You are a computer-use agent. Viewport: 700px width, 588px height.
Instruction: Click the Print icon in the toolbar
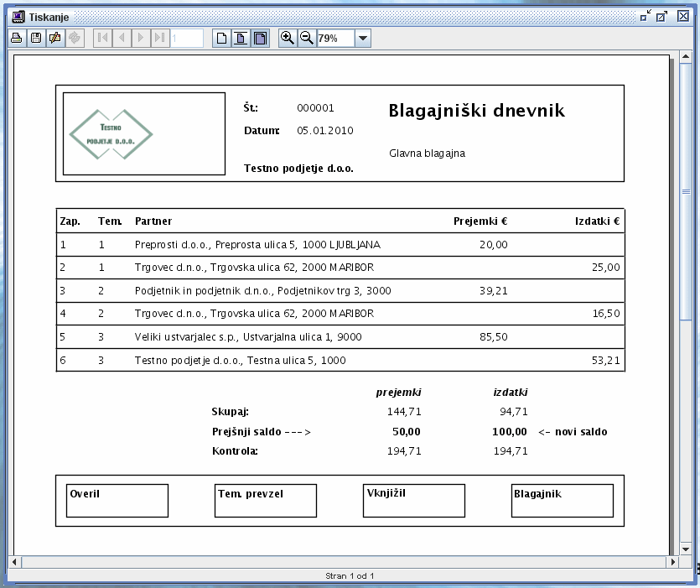[16, 38]
